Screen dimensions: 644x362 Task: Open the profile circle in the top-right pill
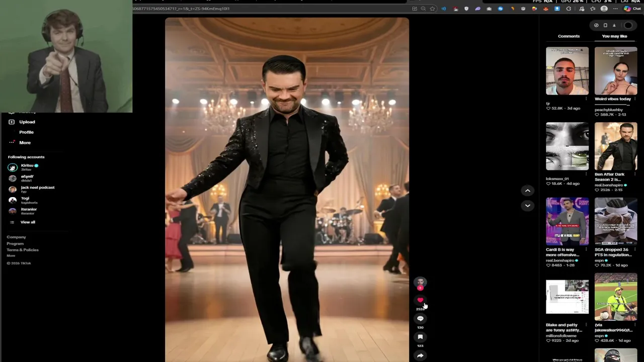click(628, 25)
